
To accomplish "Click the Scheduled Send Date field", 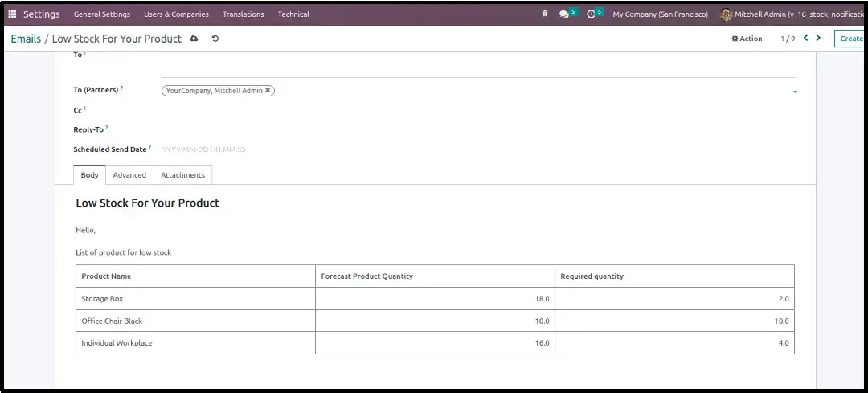I will [x=479, y=149].
